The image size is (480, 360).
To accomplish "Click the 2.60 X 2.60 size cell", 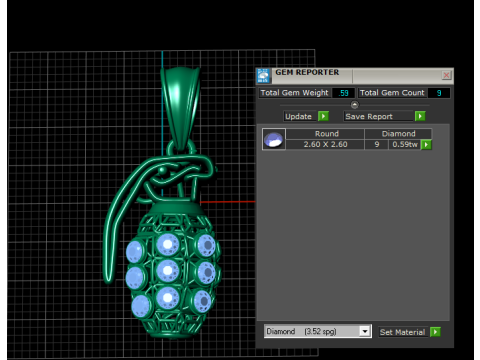I will tap(326, 144).
